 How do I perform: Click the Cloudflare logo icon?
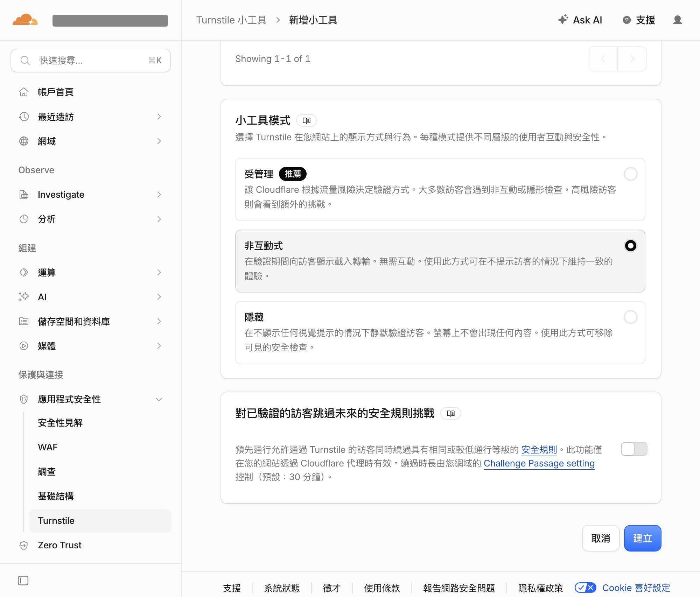tap(25, 20)
